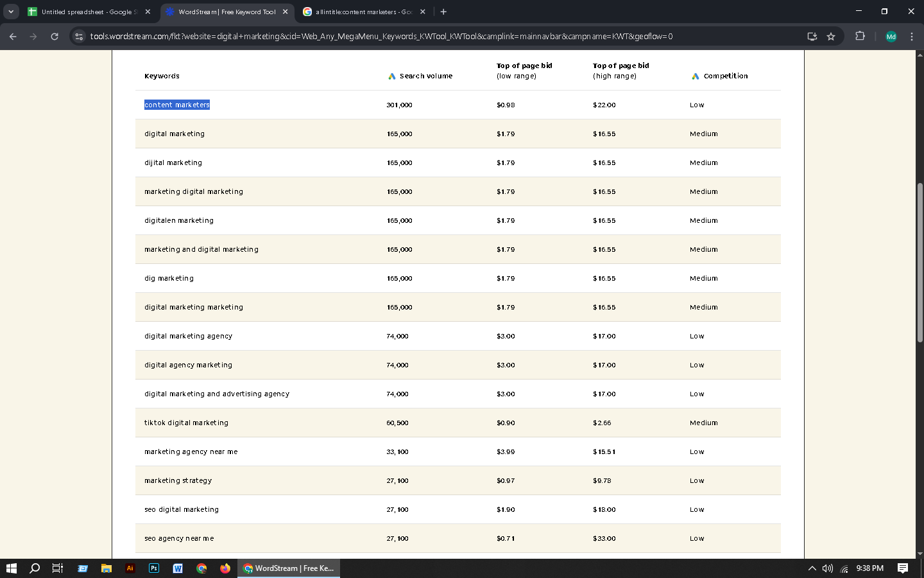Click 'digital marketing agency' keyword
Viewport: 924px width, 578px height.
pos(188,336)
